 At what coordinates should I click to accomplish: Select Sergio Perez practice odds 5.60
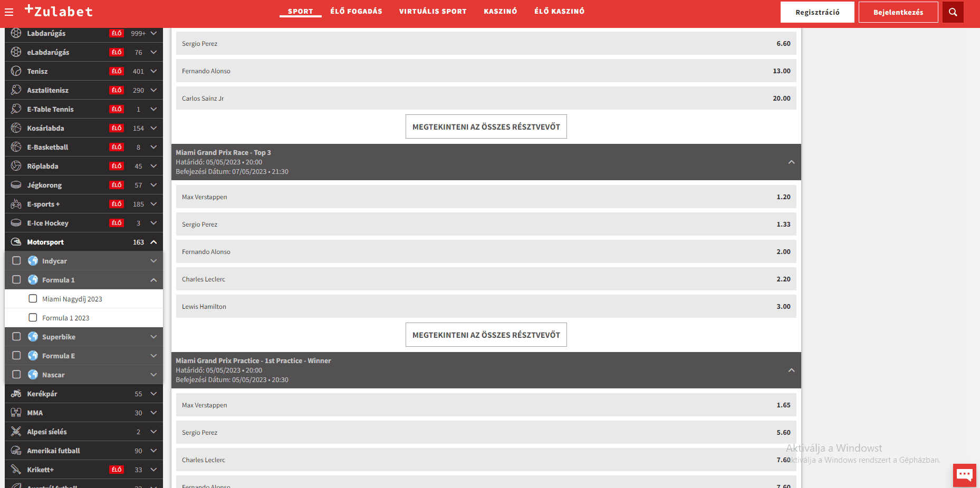click(486, 432)
